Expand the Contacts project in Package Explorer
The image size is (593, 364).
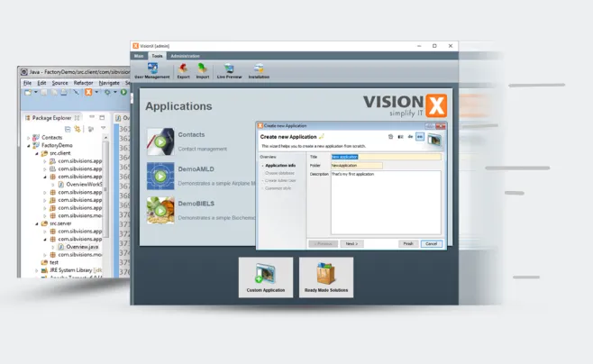(x=28, y=138)
